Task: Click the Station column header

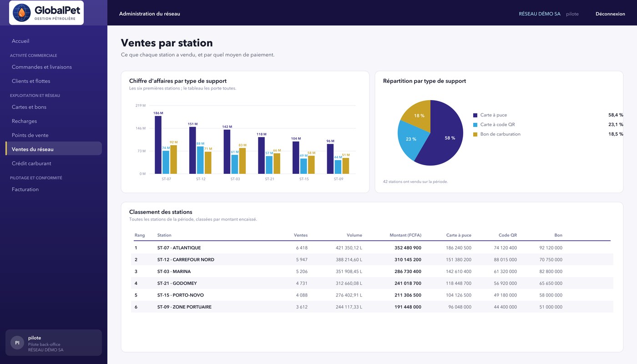Action: [x=164, y=235]
